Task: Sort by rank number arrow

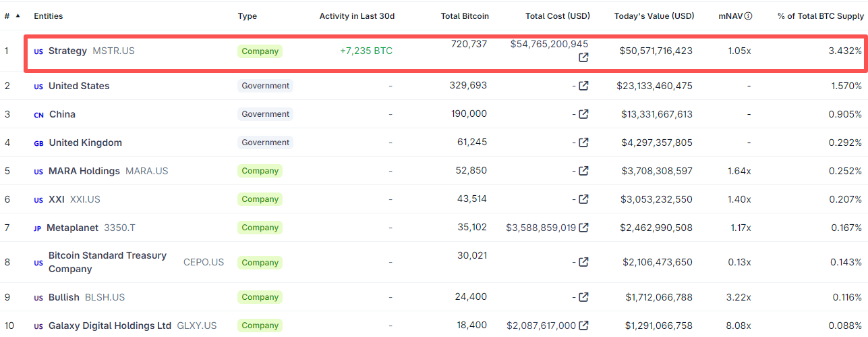Action: 18,16
